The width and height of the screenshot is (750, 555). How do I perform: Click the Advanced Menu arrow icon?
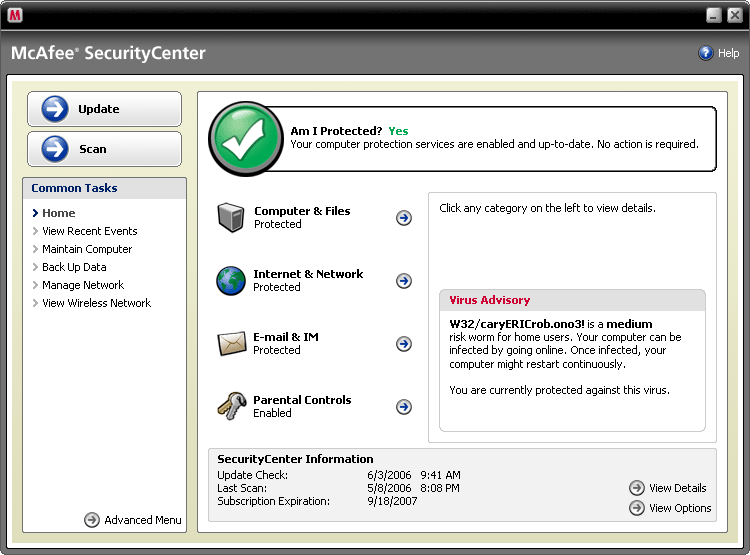(x=92, y=520)
